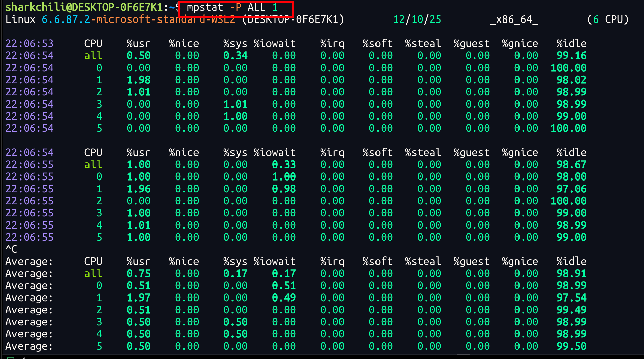The height and width of the screenshot is (359, 644).
Task: Select the kernel version 6.6.87.2
Action: tap(66, 19)
